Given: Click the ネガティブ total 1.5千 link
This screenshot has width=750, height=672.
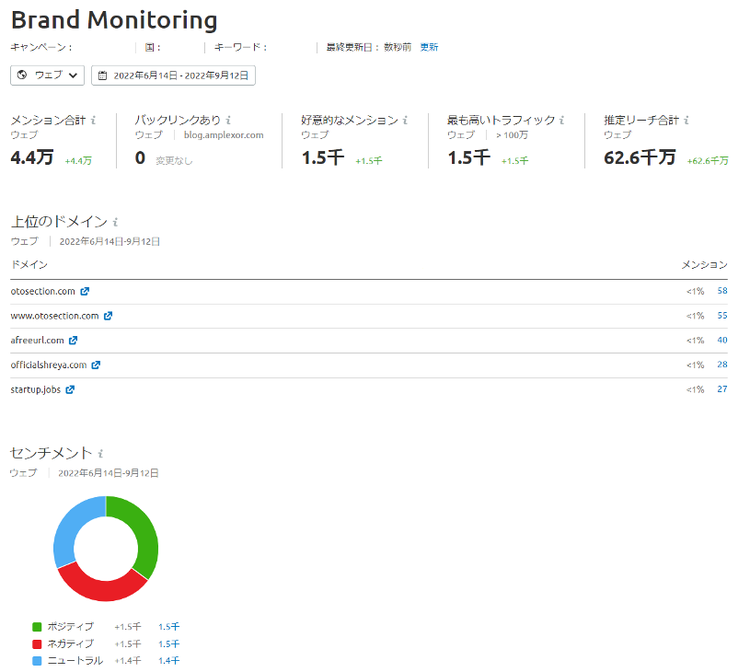Looking at the screenshot, I should click(x=169, y=644).
